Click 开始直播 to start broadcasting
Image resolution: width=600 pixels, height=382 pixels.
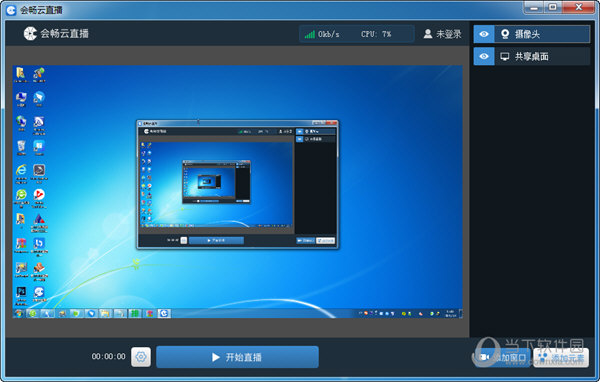(237, 357)
